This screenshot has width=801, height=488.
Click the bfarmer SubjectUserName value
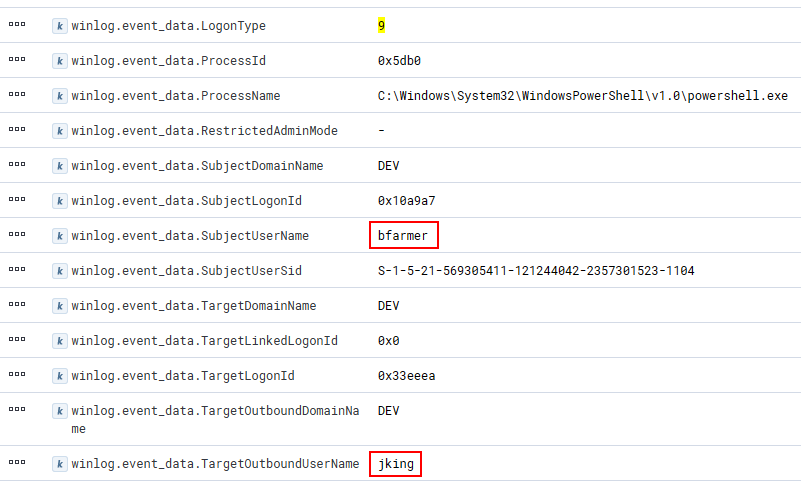(403, 236)
